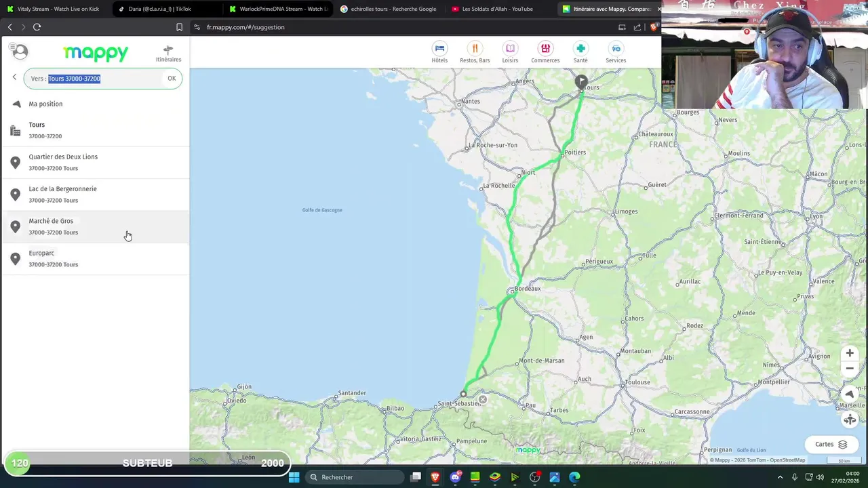This screenshot has width=868, height=488.
Task: Go back with the arrow beside the destination field
Action: pos(14,77)
